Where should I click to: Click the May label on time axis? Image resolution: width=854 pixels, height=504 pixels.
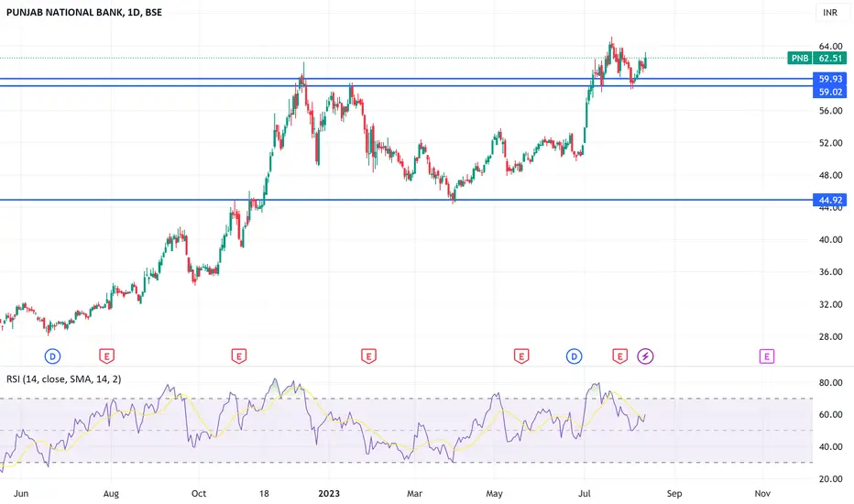[494, 493]
